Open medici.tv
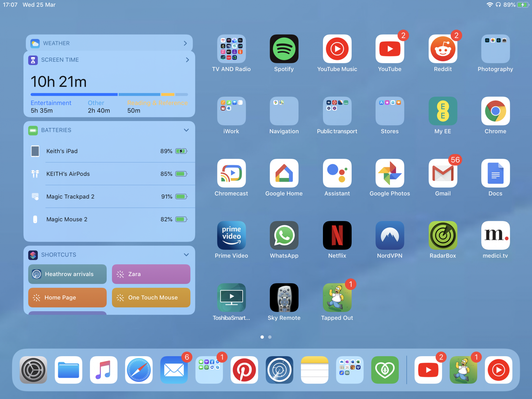Viewport: 532px width, 399px height. 495,235
